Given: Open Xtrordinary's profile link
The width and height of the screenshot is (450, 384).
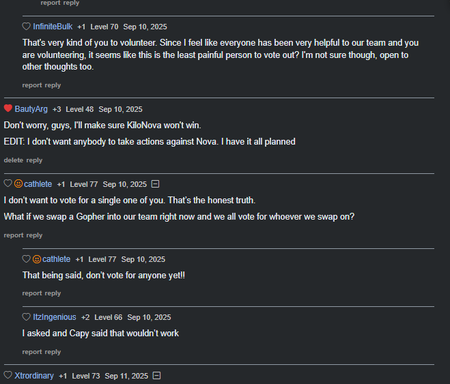Looking at the screenshot, I should coord(34,376).
